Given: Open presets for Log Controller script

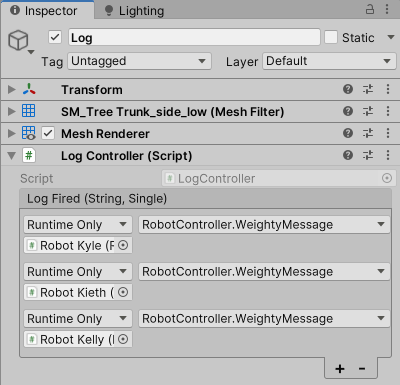Looking at the screenshot, I should tap(368, 155).
